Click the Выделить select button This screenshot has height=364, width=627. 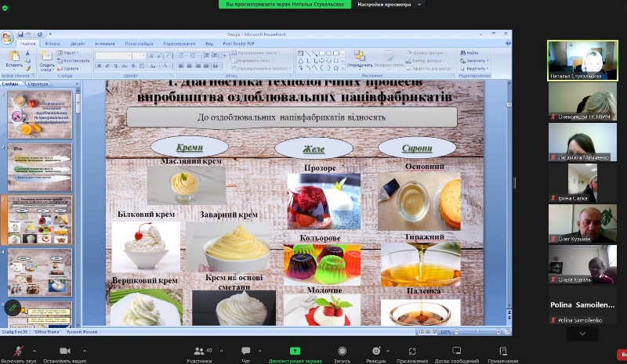coord(474,69)
